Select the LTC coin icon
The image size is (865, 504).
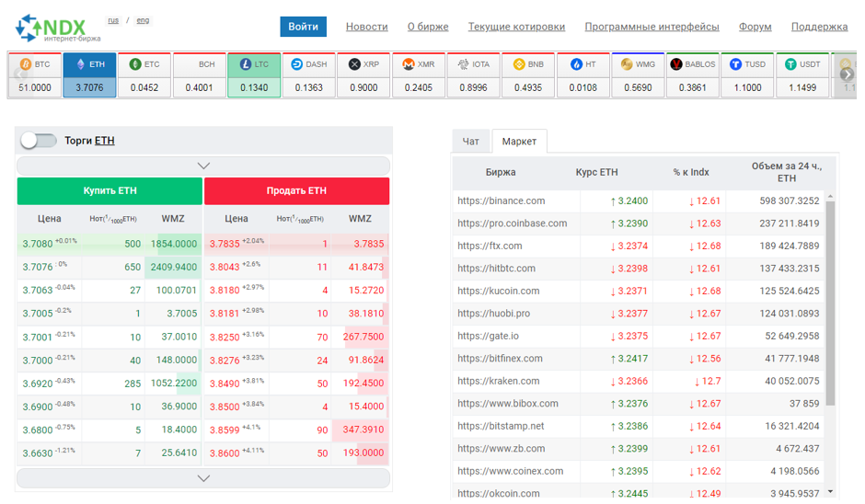[x=246, y=64]
